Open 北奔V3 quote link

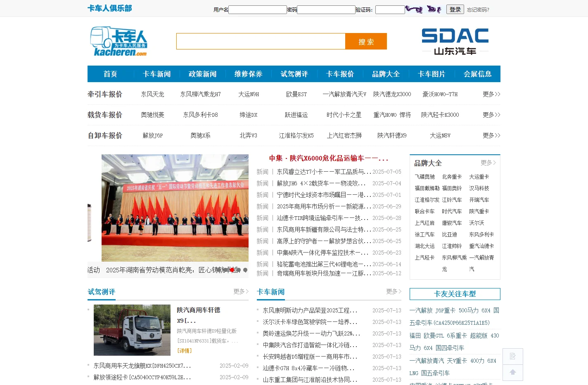pyautogui.click(x=249, y=135)
